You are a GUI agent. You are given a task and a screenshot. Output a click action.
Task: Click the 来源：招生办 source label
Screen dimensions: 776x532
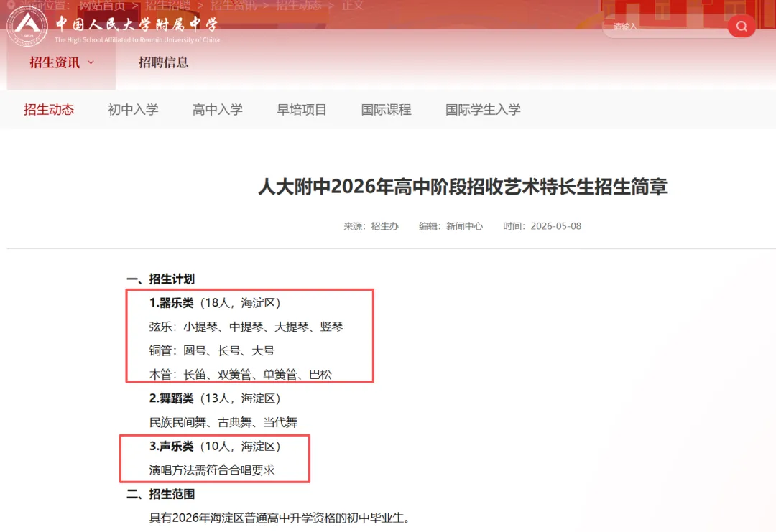coord(371,226)
